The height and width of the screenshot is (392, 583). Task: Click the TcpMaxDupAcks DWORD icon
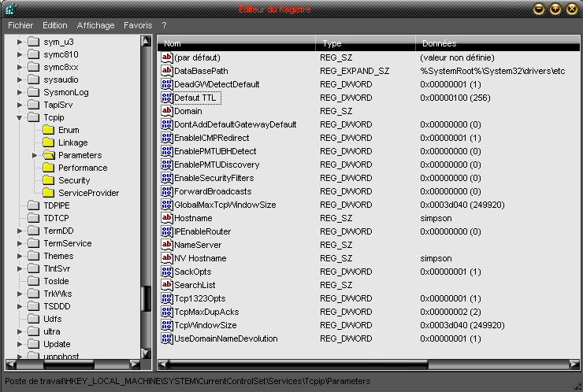click(x=166, y=312)
